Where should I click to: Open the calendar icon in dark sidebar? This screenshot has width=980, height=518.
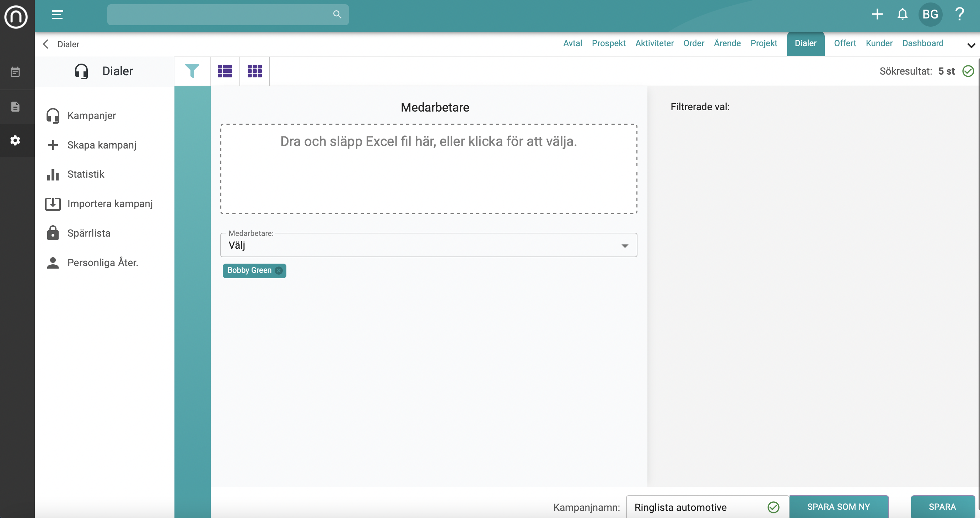coord(15,72)
